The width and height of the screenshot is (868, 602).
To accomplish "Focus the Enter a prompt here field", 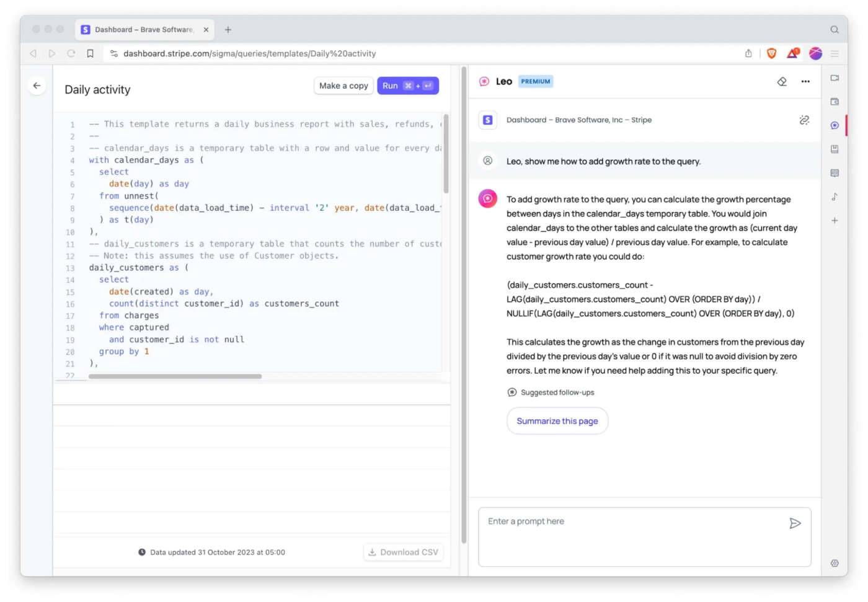I will [632, 536].
